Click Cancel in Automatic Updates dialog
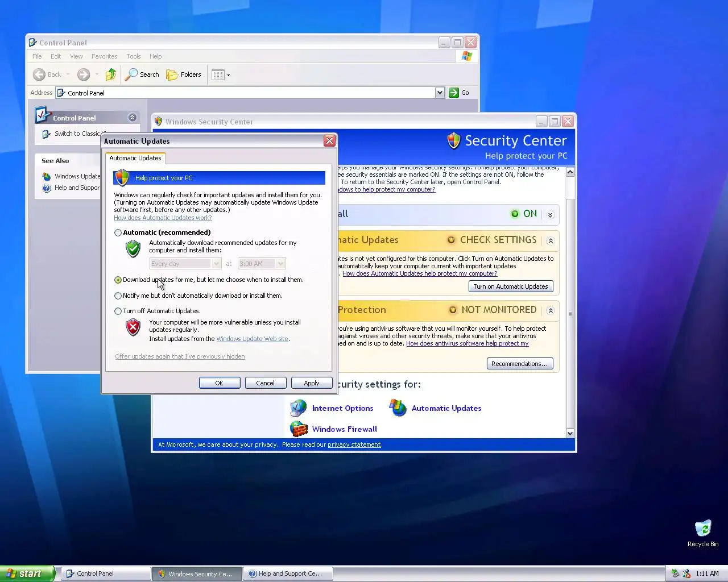Screen dimensions: 728x582 pyautogui.click(x=265, y=383)
